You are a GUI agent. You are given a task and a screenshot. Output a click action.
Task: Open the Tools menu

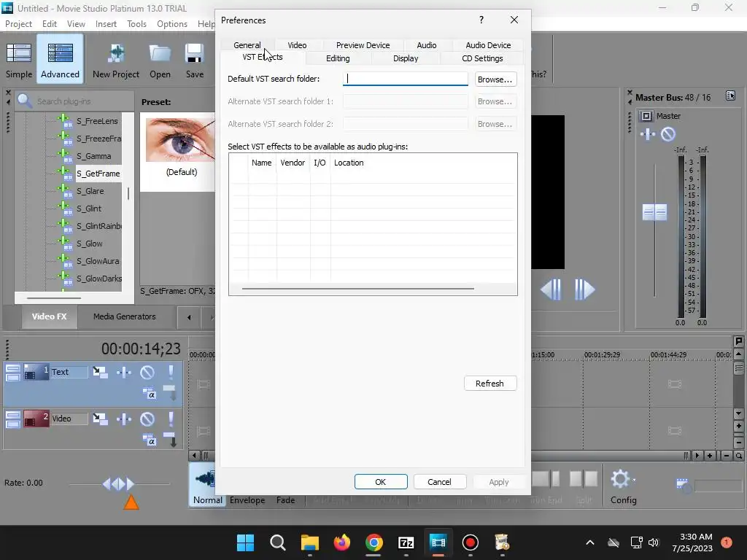pos(136,24)
